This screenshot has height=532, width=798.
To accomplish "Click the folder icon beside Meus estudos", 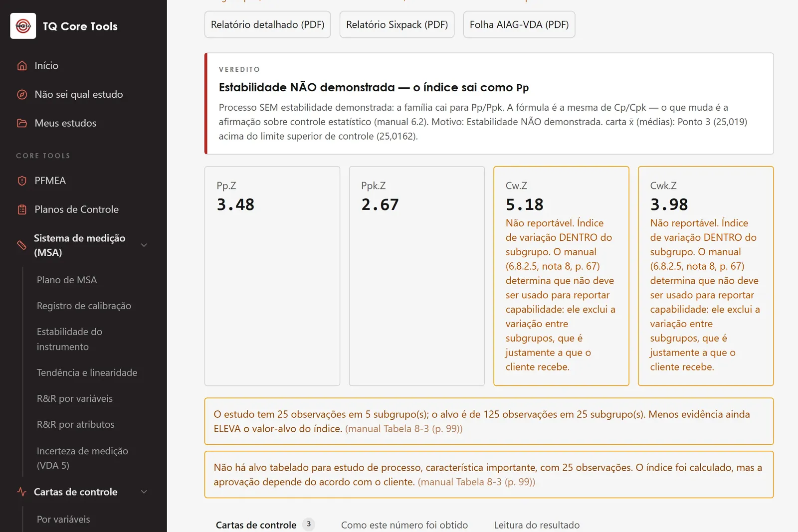I will (22, 123).
